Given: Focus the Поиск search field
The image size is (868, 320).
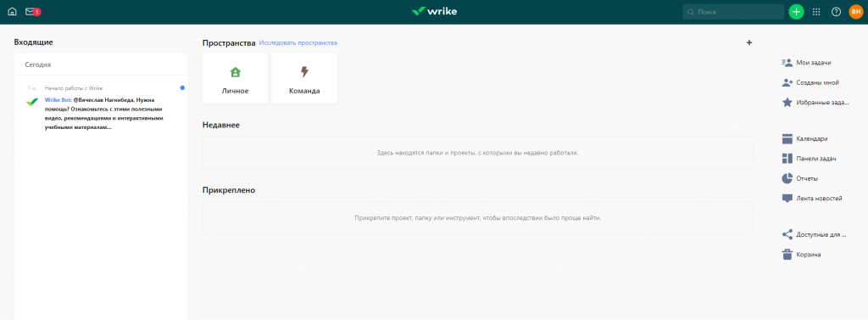Looking at the screenshot, I should 733,12.
